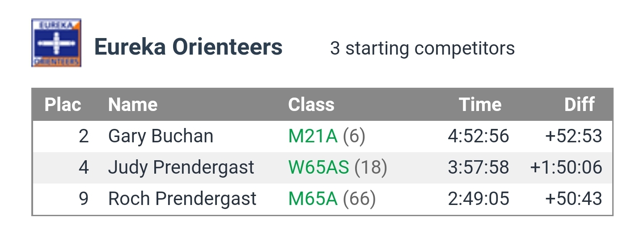
Task: Sort by the Plac column header
Action: coord(63,105)
